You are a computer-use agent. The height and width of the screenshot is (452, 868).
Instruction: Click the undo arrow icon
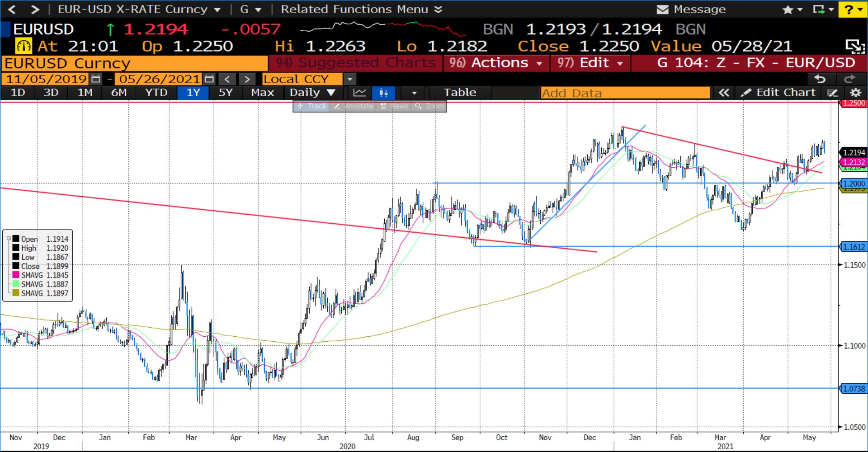[x=820, y=79]
